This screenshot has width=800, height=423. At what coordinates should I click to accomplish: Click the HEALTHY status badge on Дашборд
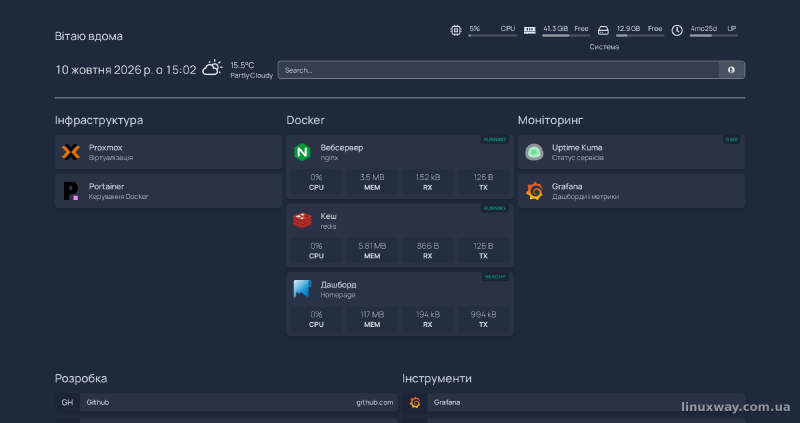[x=495, y=277]
